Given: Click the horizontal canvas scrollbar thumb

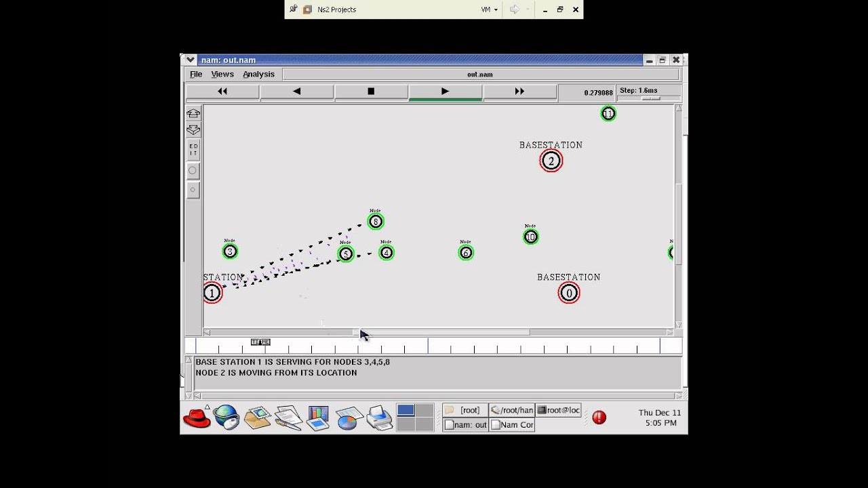Looking at the screenshot, I should click(441, 332).
